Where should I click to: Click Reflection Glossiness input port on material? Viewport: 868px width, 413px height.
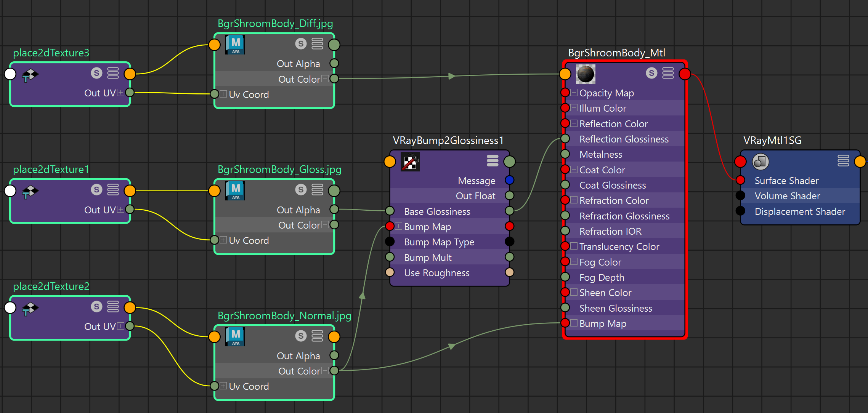(565, 139)
